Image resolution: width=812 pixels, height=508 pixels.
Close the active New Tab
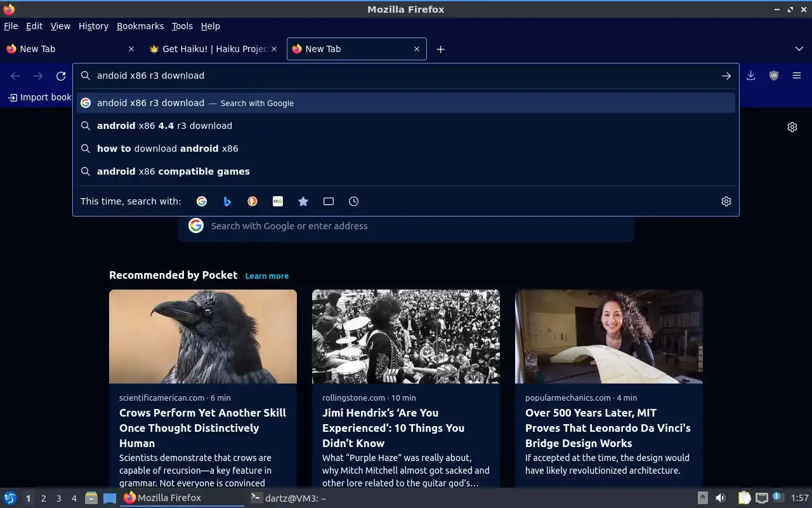[417, 49]
